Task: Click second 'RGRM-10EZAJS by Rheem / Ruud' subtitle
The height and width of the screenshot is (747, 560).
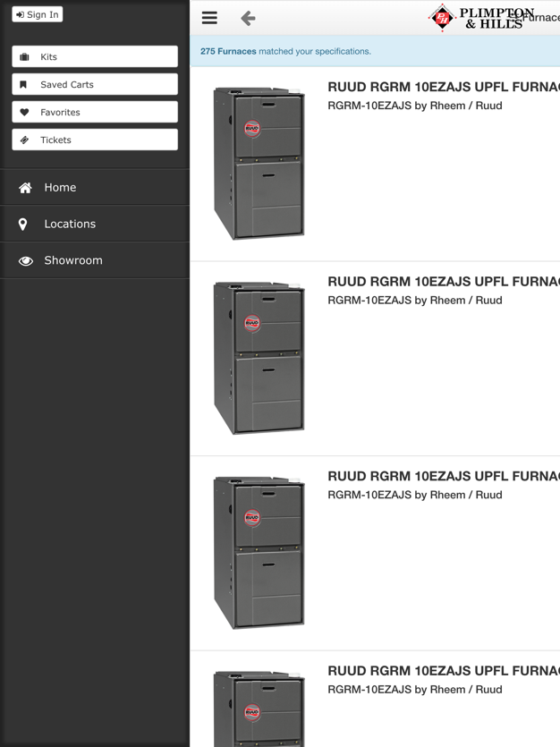Action: (x=415, y=301)
